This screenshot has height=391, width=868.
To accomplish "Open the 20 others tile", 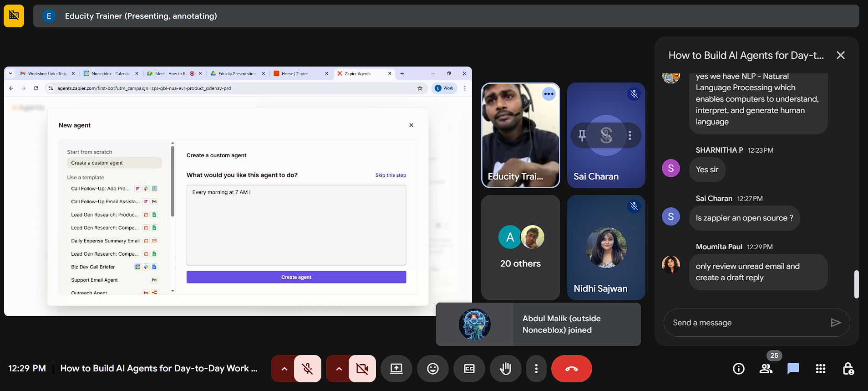I will [x=521, y=247].
